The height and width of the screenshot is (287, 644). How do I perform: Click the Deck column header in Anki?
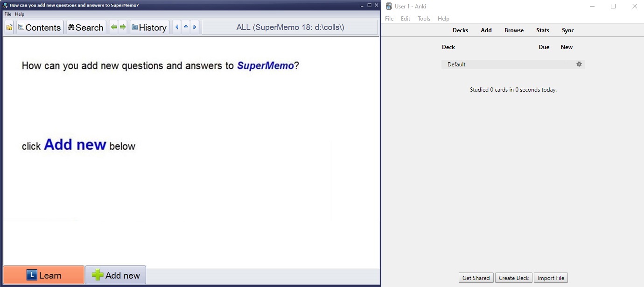(x=448, y=47)
